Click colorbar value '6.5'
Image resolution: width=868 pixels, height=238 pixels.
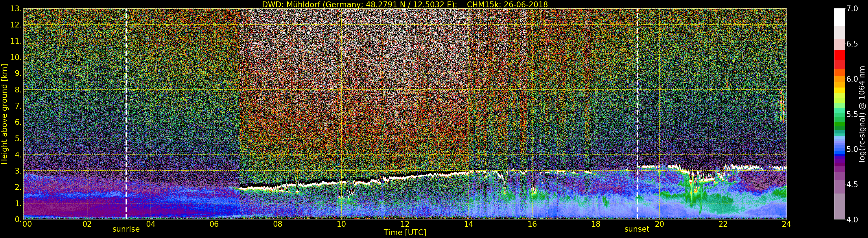point(852,44)
